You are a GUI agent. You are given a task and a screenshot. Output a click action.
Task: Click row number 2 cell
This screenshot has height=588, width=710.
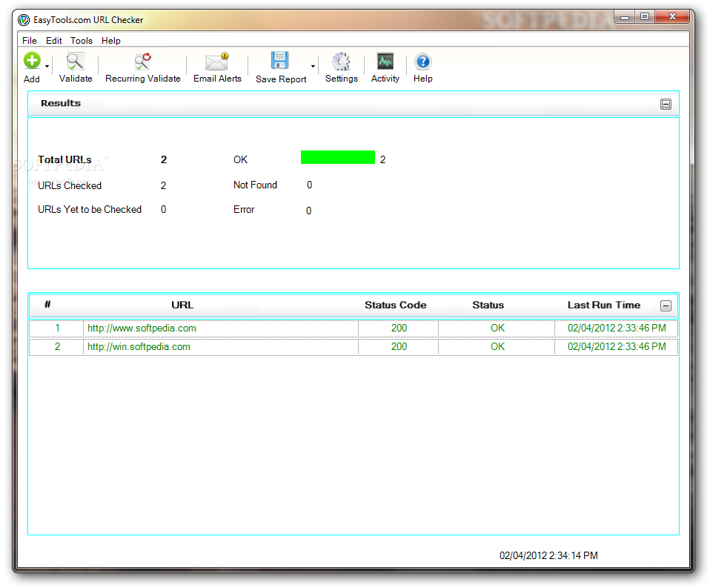57,346
